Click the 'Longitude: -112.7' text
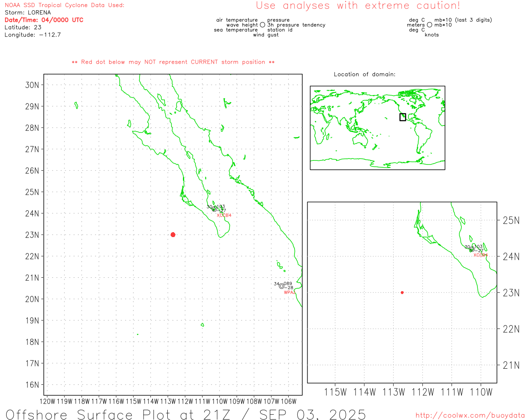 pos(33,35)
